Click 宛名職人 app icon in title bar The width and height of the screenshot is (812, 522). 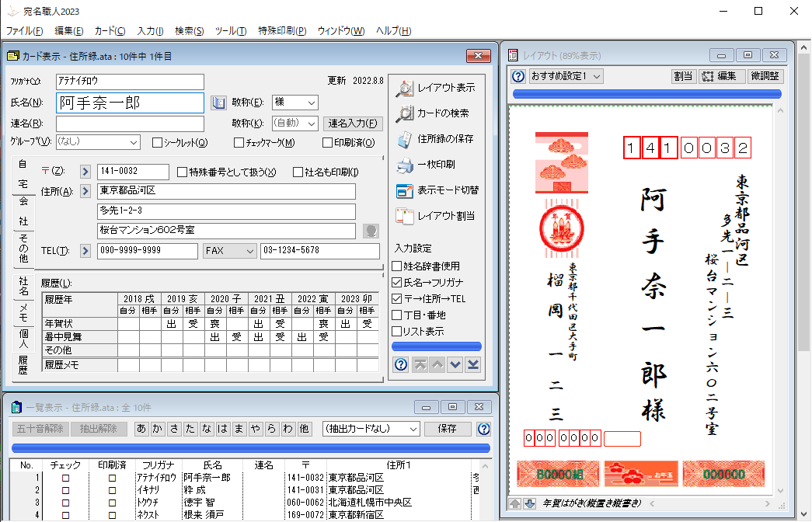pos(12,11)
